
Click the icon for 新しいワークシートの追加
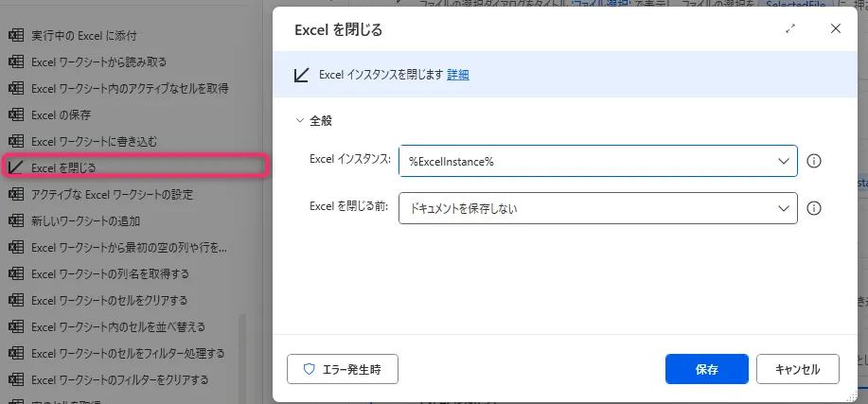(15, 220)
